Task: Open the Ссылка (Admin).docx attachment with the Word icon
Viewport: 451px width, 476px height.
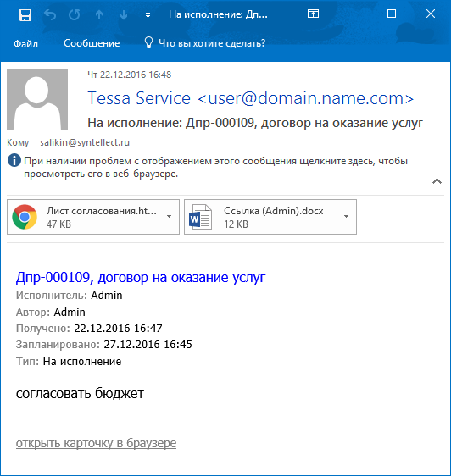Action: coord(263,217)
